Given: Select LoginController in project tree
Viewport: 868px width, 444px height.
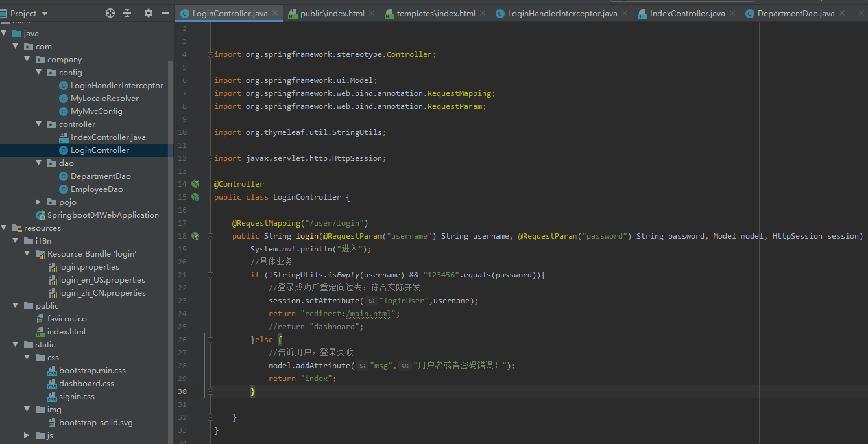Looking at the screenshot, I should [x=100, y=150].
